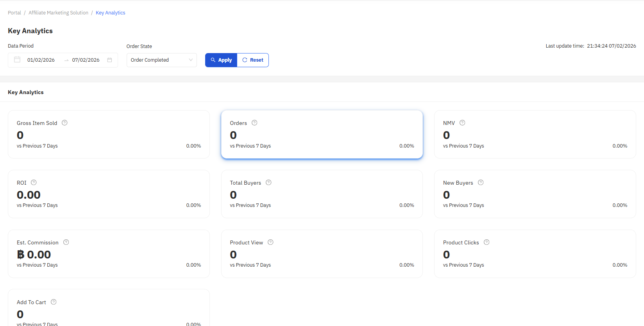Click the New Buyers info icon
The width and height of the screenshot is (644, 326).
(481, 182)
